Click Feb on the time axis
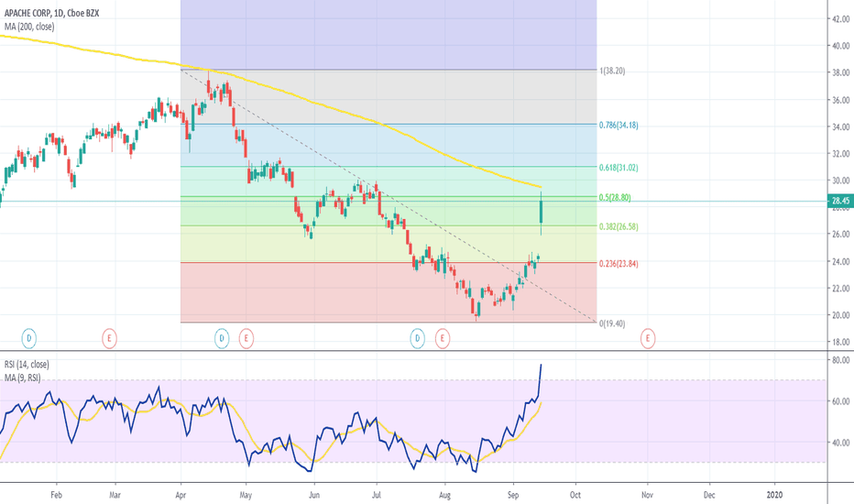The width and height of the screenshot is (854, 504). click(56, 495)
